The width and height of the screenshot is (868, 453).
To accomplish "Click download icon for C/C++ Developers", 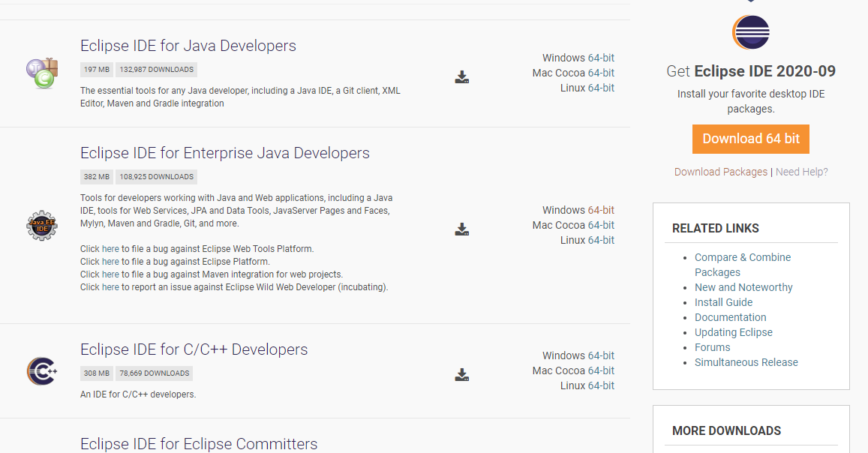I will click(462, 374).
